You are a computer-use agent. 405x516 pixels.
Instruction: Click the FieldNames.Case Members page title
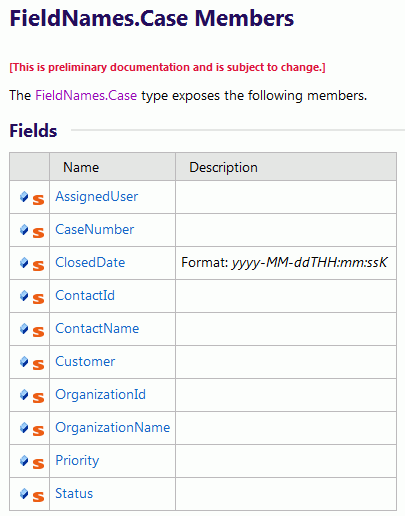(152, 18)
